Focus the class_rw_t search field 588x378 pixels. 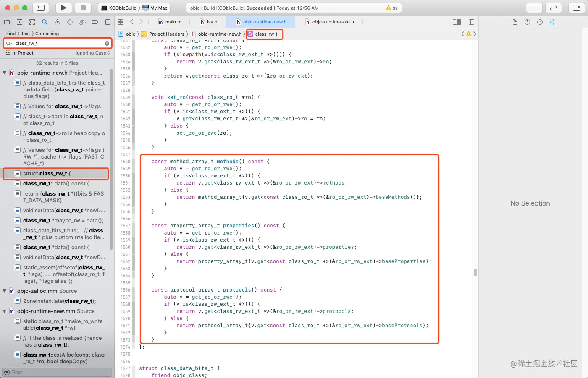pyautogui.click(x=58, y=43)
